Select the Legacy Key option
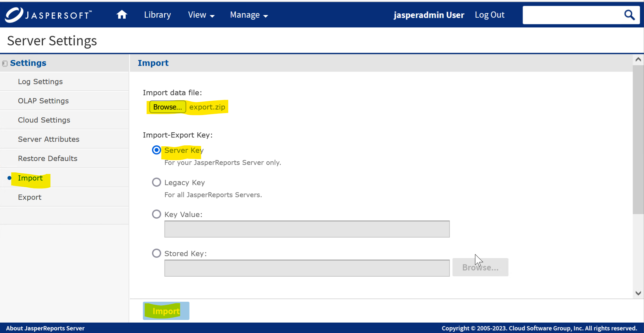 [x=157, y=182]
